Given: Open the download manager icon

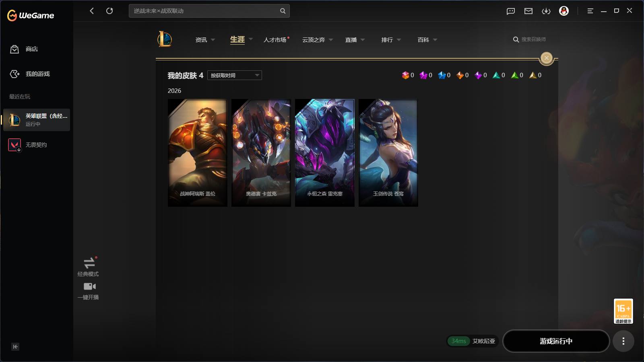Looking at the screenshot, I should [546, 11].
